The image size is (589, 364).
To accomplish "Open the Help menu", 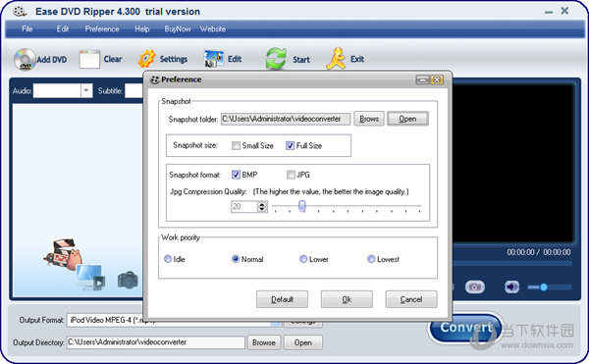I will point(142,28).
